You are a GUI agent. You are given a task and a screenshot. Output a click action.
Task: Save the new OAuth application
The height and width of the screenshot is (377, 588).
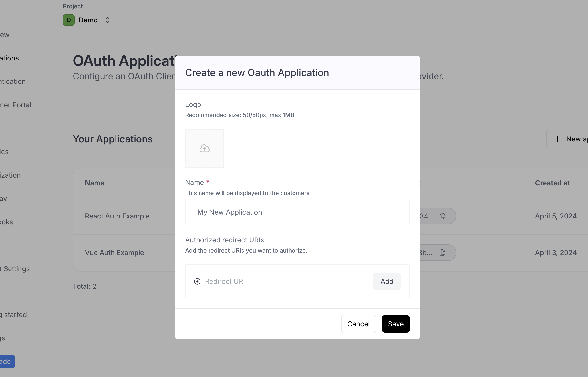[x=395, y=324]
